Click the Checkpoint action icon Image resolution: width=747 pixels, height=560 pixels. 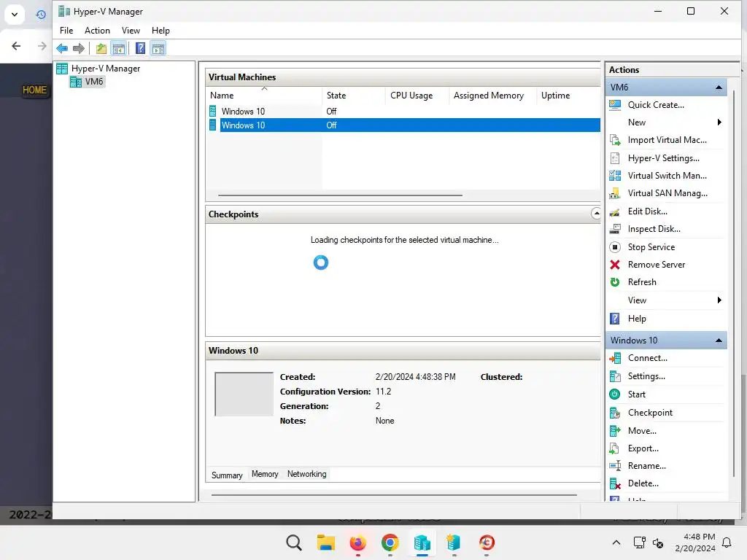[615, 413]
